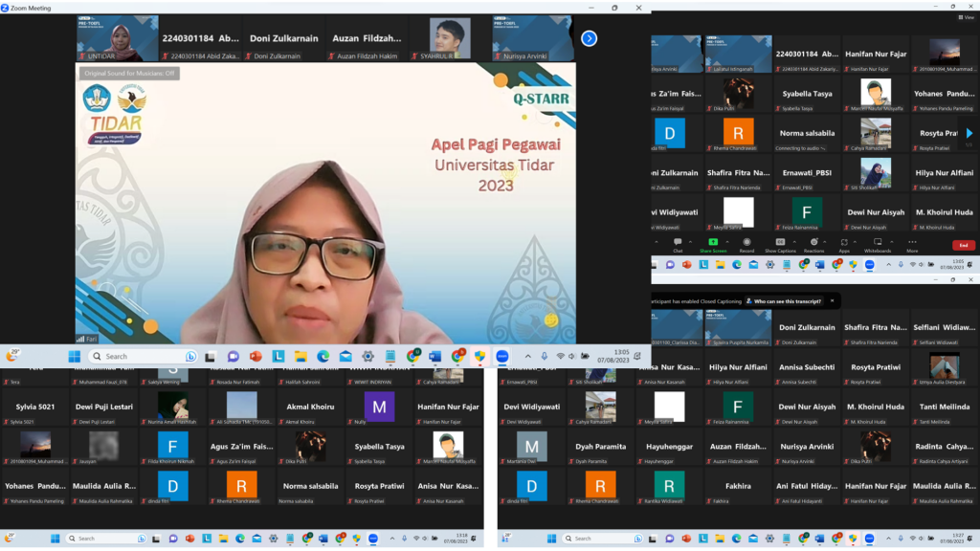Select the Ernawati_PBSI tile in upper-right gallery

pyautogui.click(x=807, y=173)
